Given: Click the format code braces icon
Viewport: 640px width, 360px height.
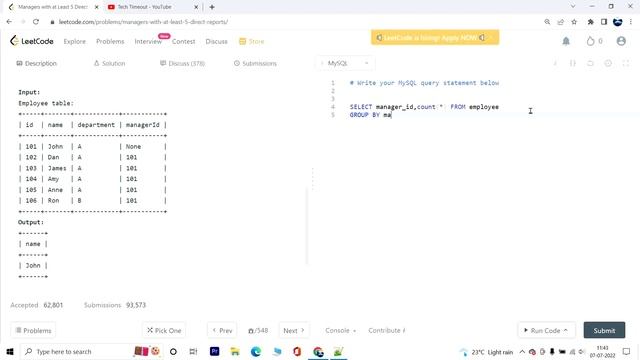Looking at the screenshot, I should (573, 63).
